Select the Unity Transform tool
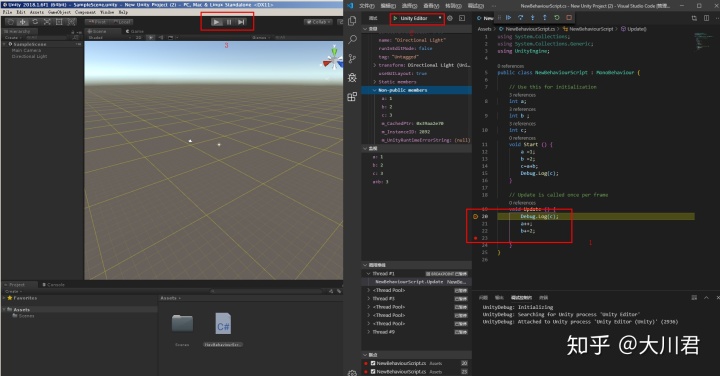 pyautogui.click(x=72, y=22)
